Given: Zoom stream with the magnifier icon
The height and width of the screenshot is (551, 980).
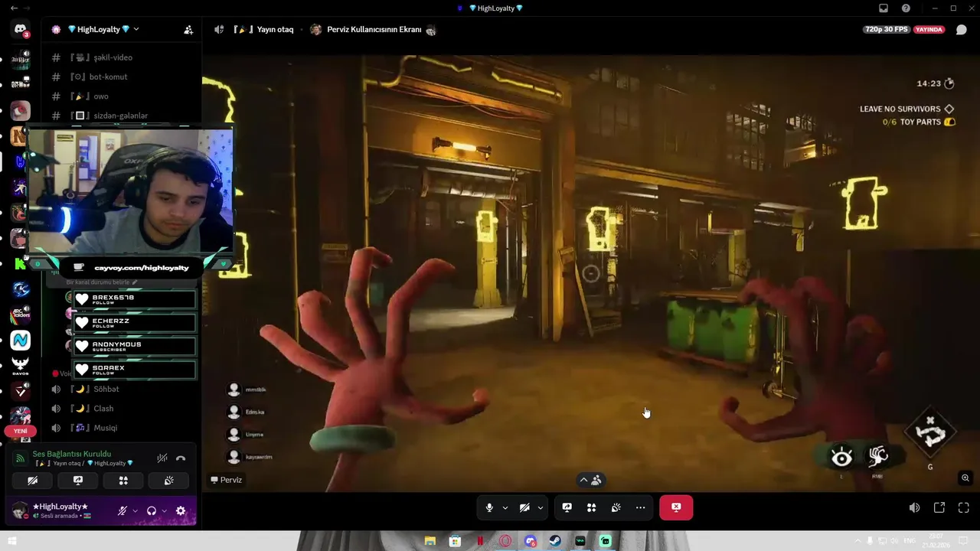Looking at the screenshot, I should 965,478.
